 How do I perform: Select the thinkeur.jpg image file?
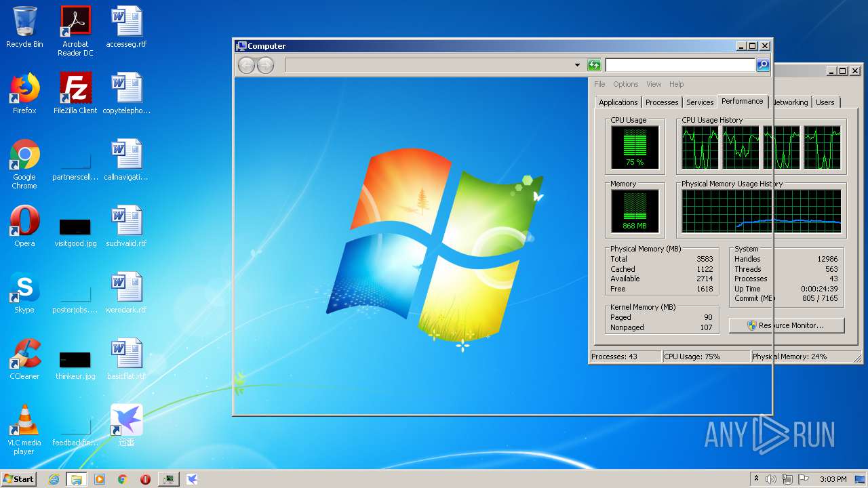point(75,365)
